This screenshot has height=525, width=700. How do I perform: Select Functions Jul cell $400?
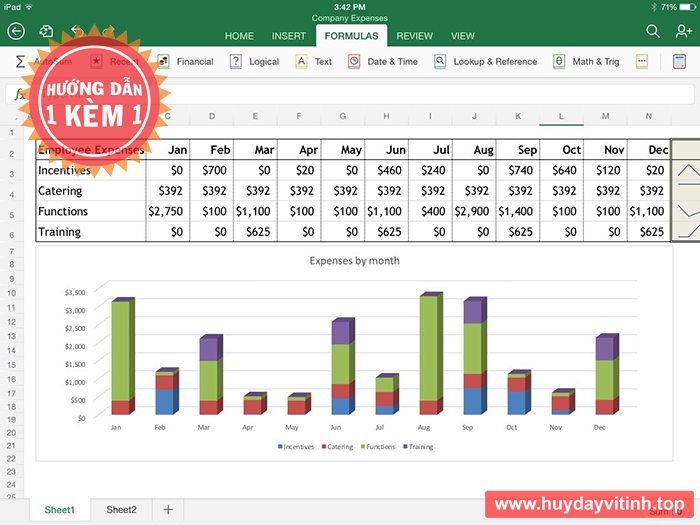click(x=430, y=211)
